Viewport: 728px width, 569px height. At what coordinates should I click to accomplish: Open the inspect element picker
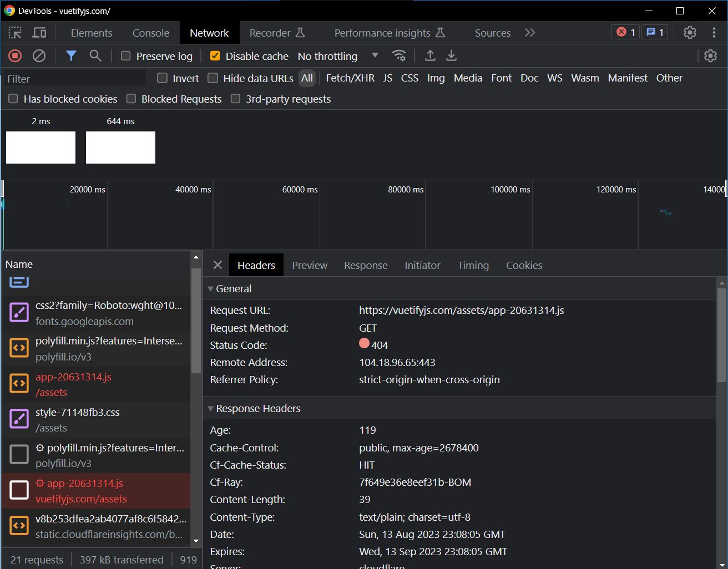[16, 33]
